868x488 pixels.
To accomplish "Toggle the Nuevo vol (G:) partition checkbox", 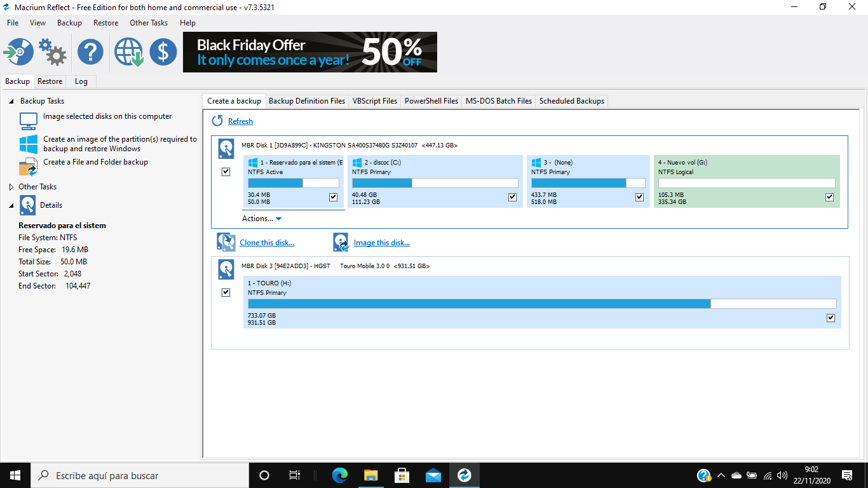I will pyautogui.click(x=829, y=198).
